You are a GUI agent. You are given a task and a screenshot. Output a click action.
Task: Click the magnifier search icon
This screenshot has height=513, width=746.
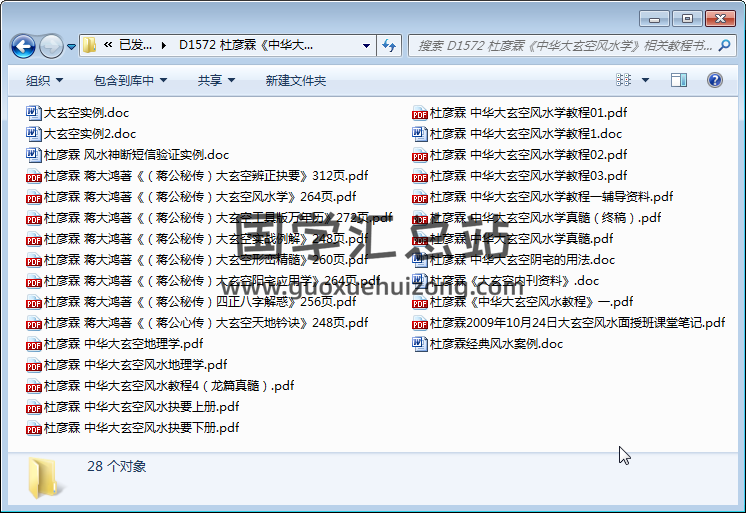[x=725, y=46]
